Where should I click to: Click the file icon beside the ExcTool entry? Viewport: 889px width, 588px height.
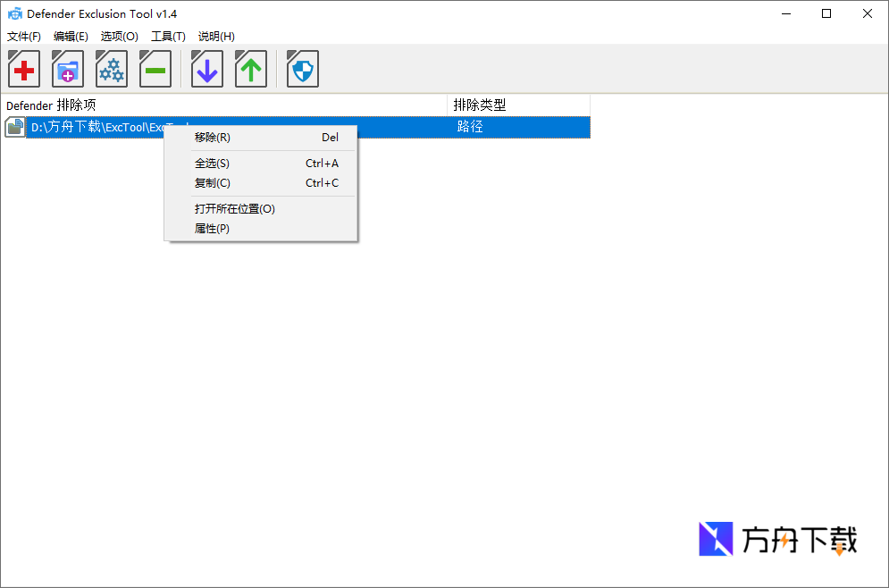click(x=14, y=127)
